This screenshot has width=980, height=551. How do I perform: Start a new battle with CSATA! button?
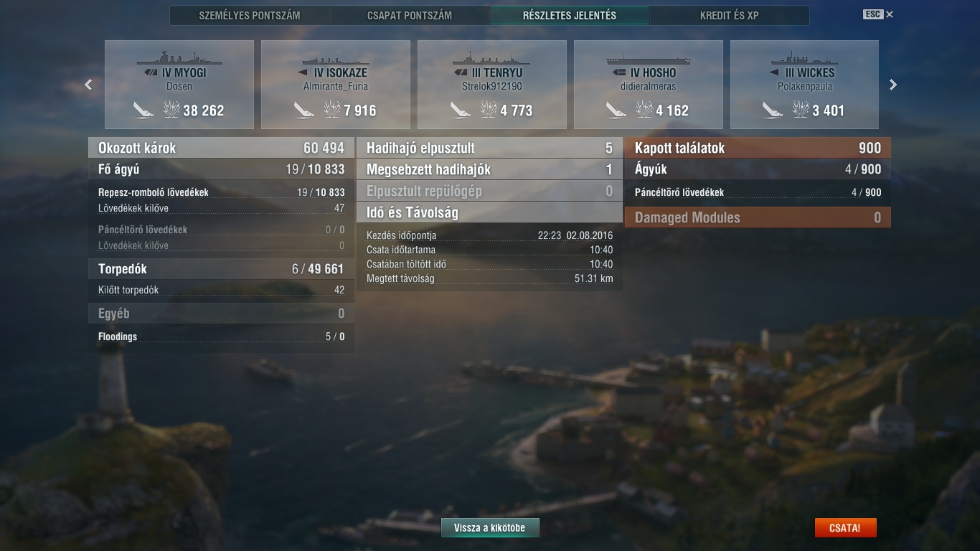(845, 528)
